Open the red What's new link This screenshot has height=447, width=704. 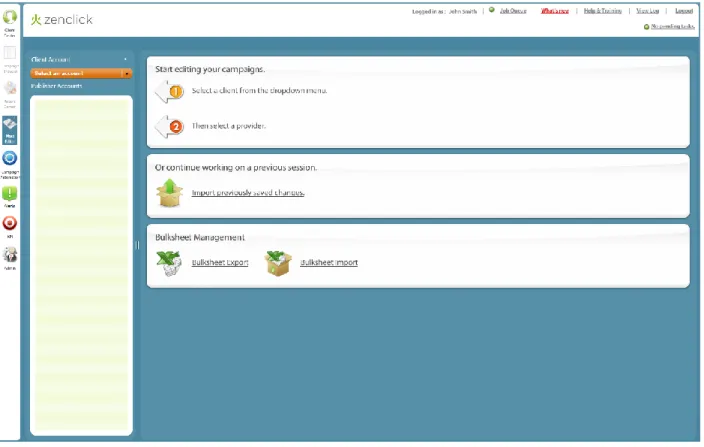coord(555,11)
